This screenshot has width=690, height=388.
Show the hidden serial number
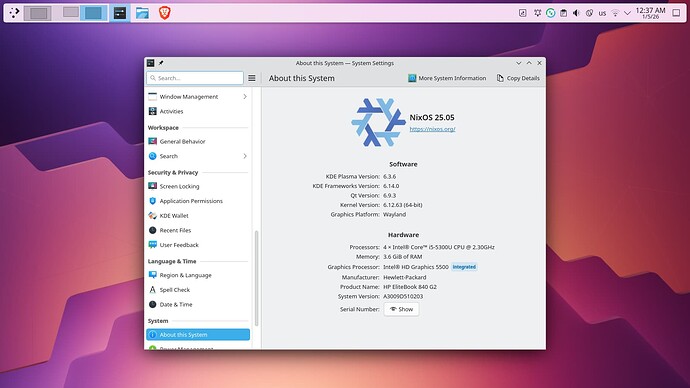[401, 309]
